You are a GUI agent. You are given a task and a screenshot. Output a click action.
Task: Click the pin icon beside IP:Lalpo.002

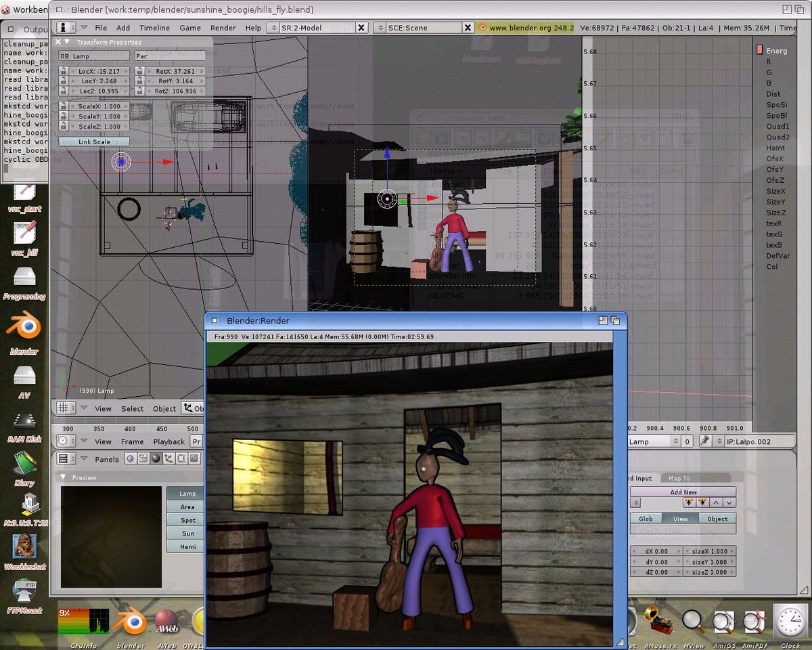(704, 441)
